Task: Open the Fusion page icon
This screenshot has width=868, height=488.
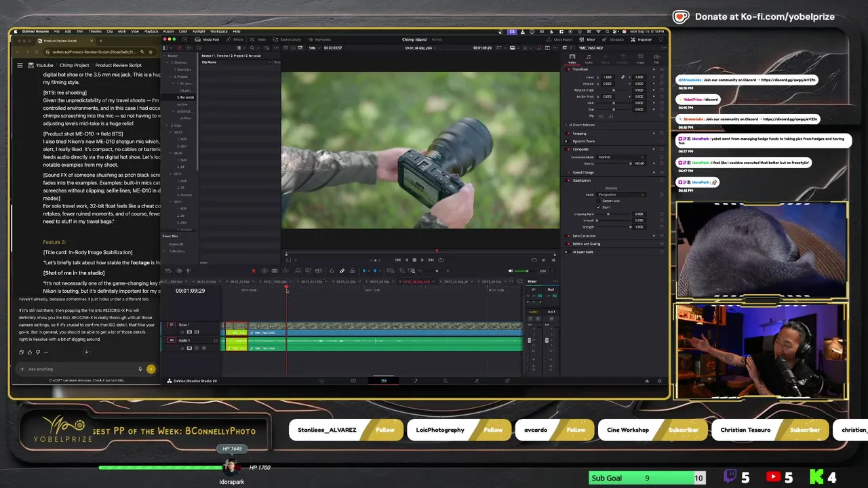Action: [416, 381]
